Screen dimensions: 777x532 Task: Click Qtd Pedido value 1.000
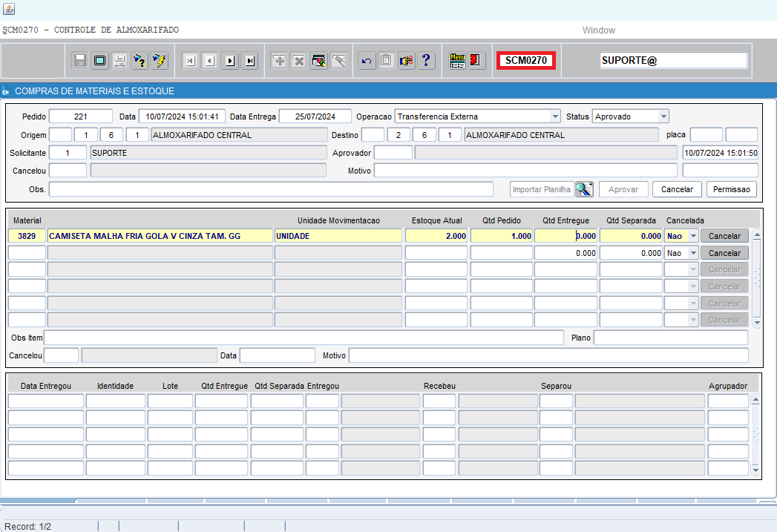(502, 236)
